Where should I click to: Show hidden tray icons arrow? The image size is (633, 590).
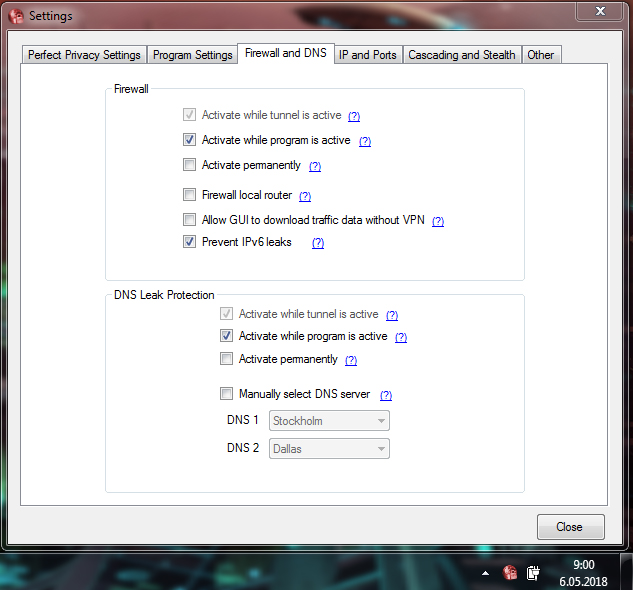pos(486,573)
